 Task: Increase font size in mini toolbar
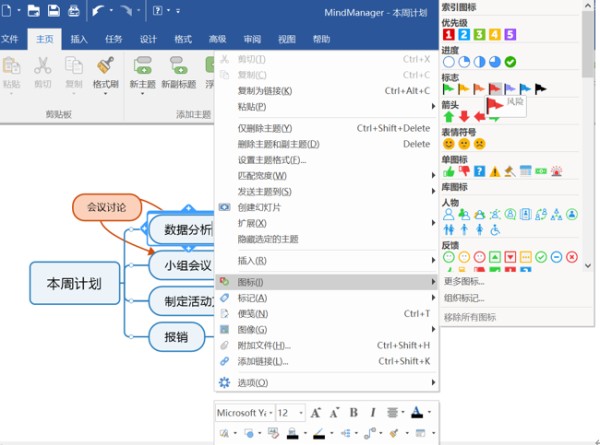[316, 412]
